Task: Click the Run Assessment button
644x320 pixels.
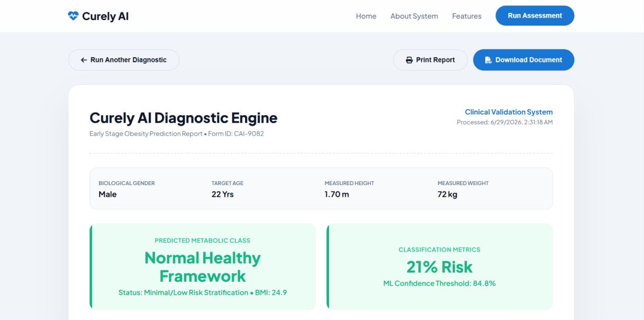Action: tap(535, 16)
